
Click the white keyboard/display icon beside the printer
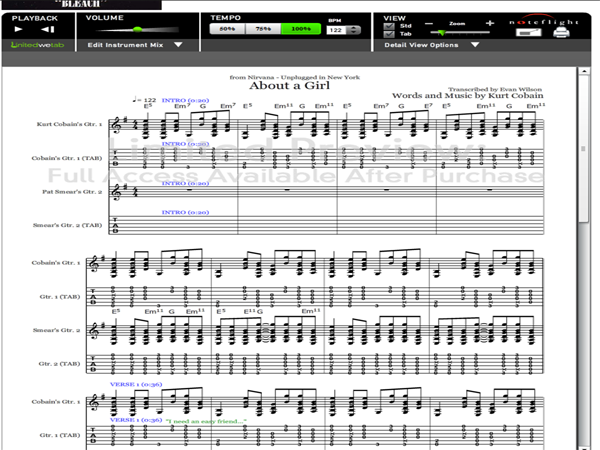(528, 33)
